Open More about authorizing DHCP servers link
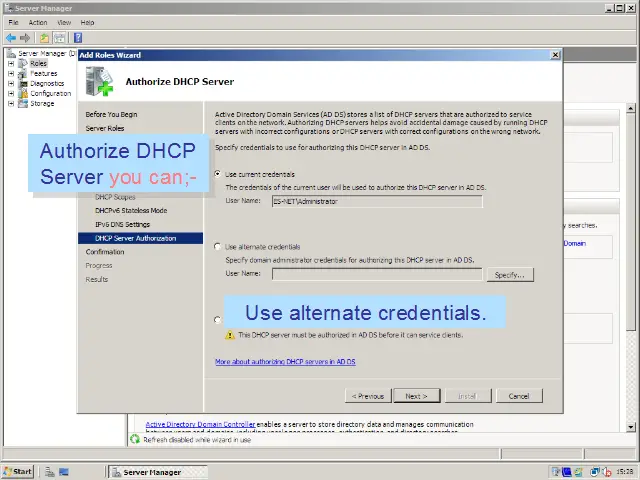This screenshot has height=480, width=640. coord(285,362)
